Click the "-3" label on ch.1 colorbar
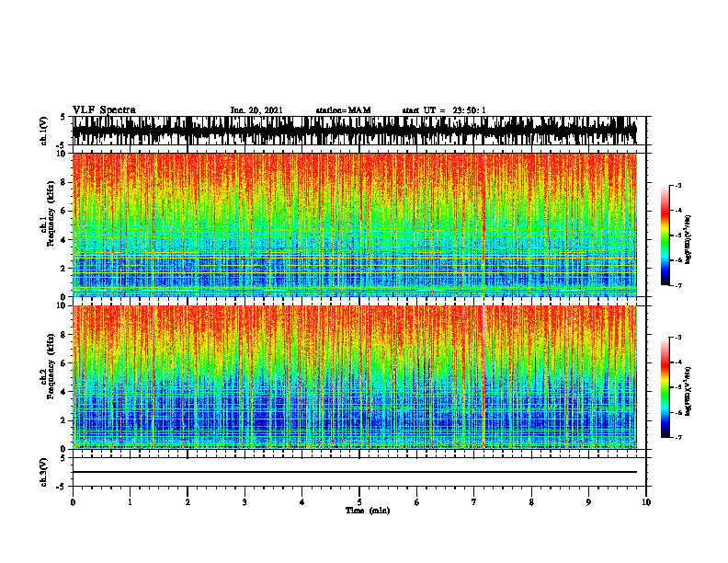Viewport: 728px width, 563px height. click(677, 185)
